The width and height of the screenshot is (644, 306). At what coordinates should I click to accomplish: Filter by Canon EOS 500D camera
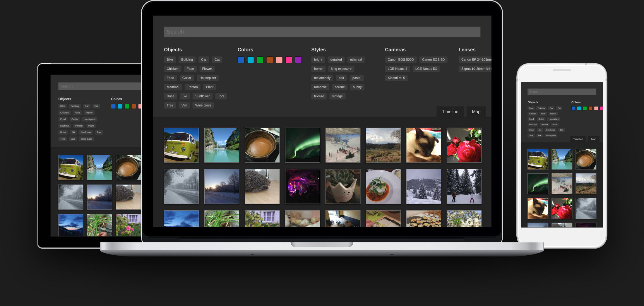(x=400, y=59)
